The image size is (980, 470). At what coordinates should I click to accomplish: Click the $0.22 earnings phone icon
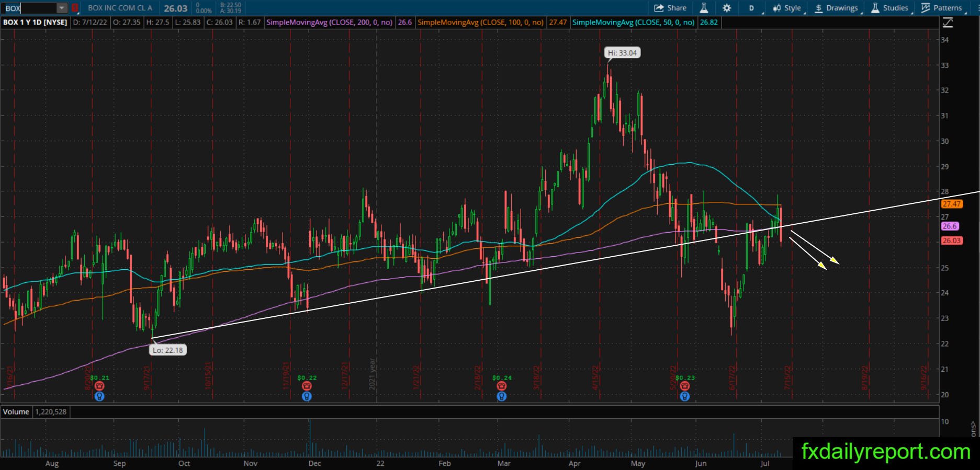coord(307,386)
